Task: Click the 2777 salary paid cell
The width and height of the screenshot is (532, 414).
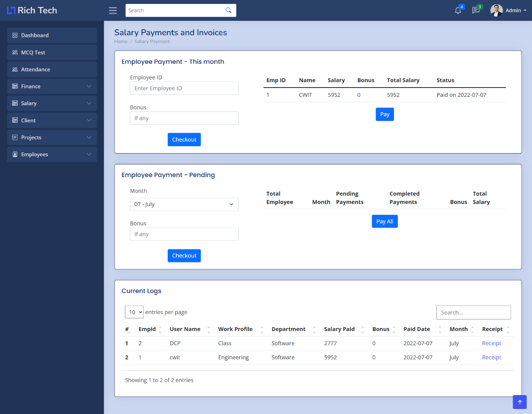Action: pyautogui.click(x=330, y=343)
